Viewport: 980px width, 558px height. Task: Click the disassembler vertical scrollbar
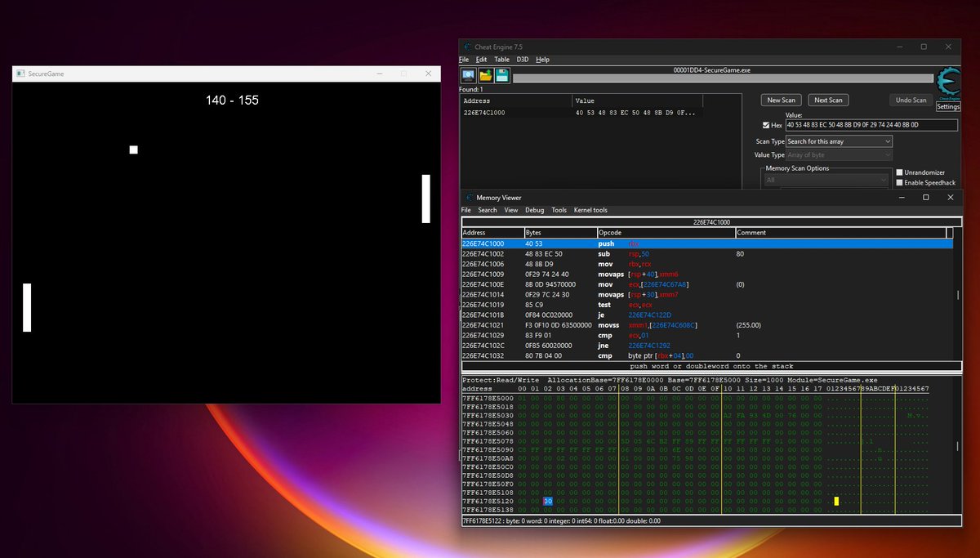click(957, 294)
